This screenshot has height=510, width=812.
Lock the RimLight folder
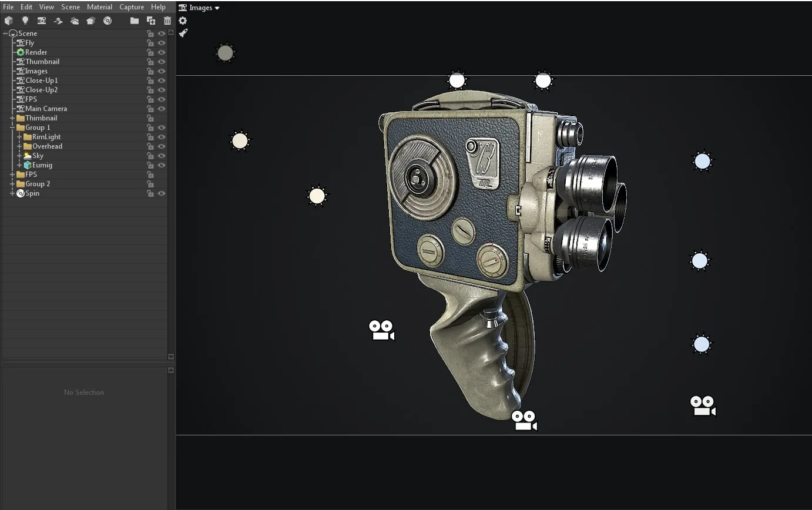pos(150,137)
